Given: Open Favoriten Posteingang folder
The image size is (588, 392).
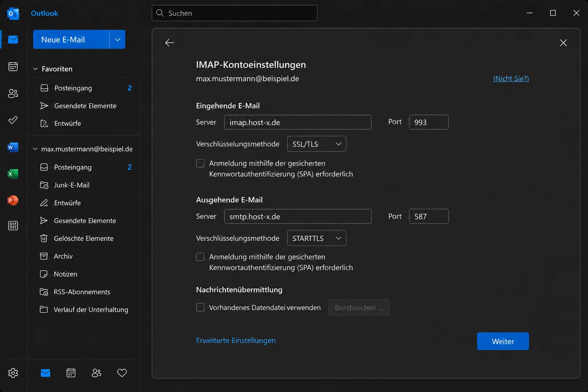Looking at the screenshot, I should click(84, 88).
